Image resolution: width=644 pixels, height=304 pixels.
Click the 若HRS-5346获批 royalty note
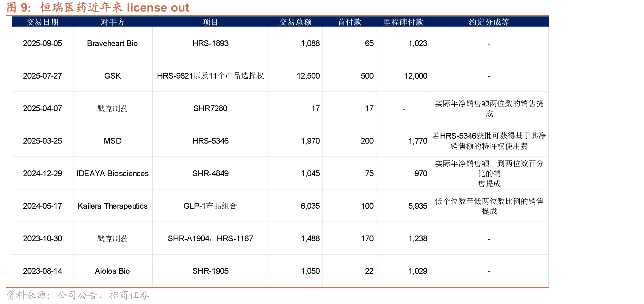(x=489, y=141)
